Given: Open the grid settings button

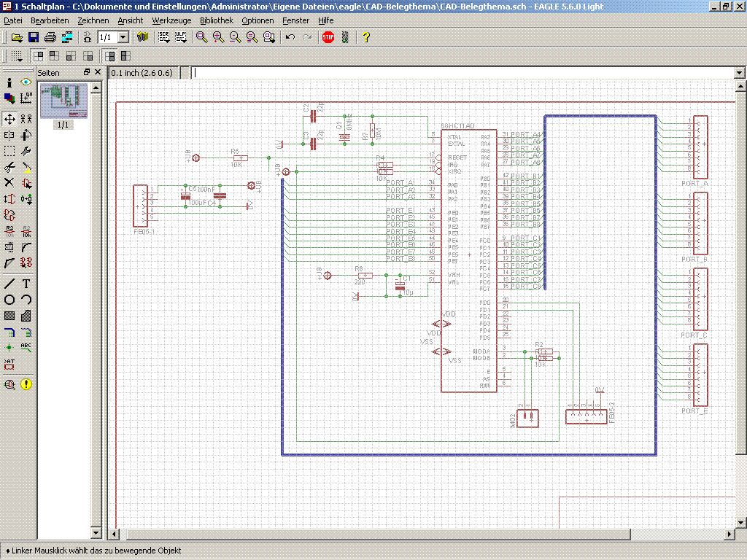Looking at the screenshot, I should (x=16, y=56).
